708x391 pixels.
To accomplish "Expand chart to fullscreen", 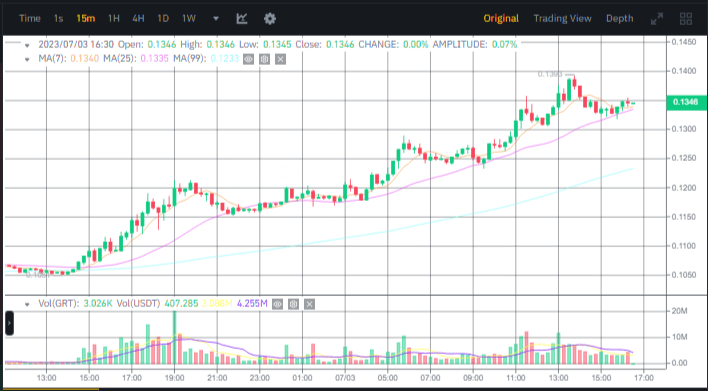I will tap(657, 19).
